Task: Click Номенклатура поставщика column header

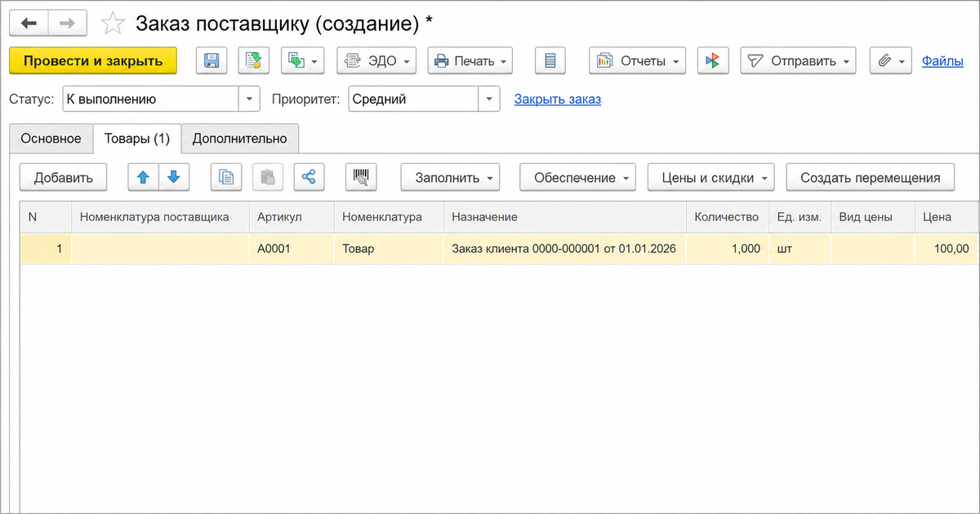Action: (160, 218)
